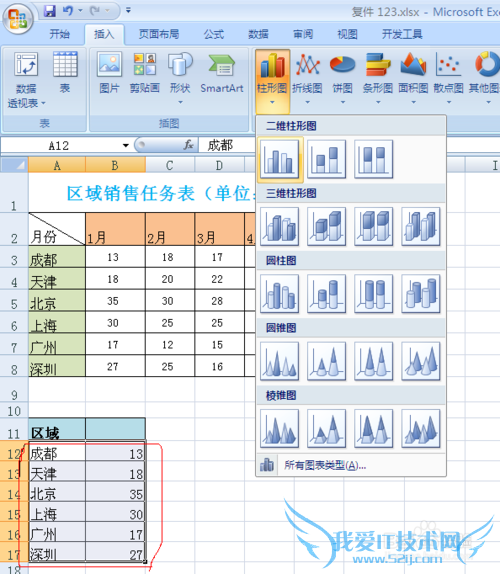Switch to the 视图 tab
This screenshot has width=500, height=574.
347,34
